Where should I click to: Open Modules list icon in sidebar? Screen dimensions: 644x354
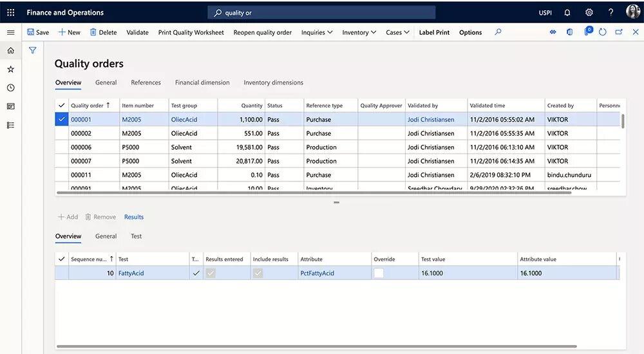coord(11,125)
